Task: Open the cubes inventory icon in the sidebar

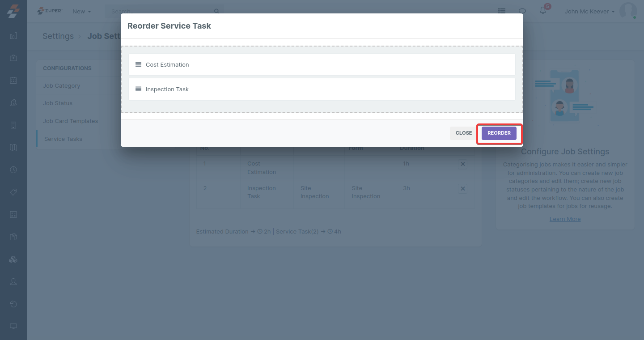Action: click(13, 259)
